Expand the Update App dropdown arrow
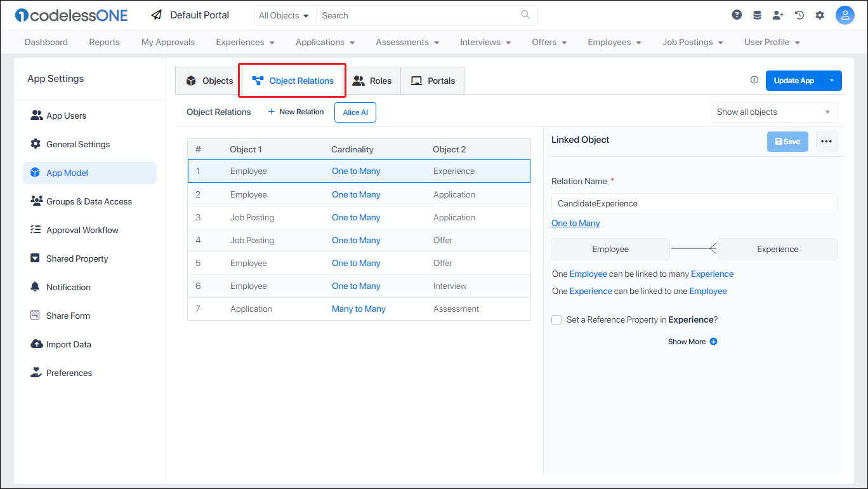The height and width of the screenshot is (489, 868). pyautogui.click(x=832, y=81)
